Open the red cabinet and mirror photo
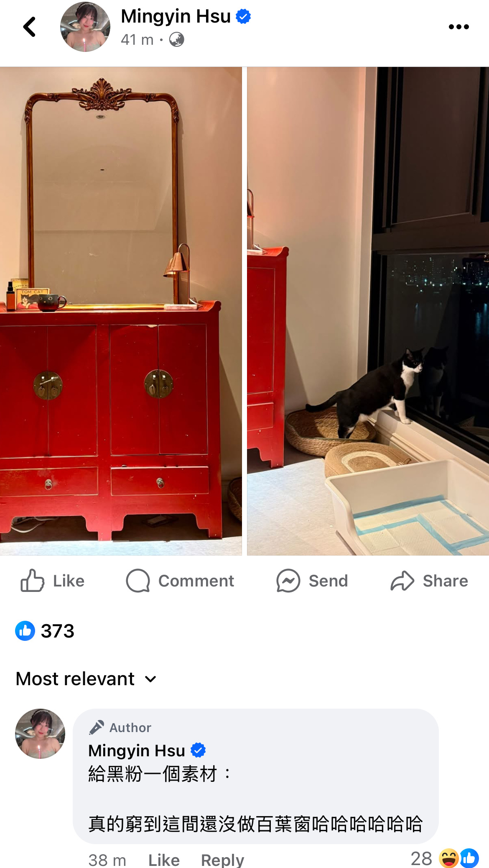This screenshot has width=489, height=868. coord(121,311)
